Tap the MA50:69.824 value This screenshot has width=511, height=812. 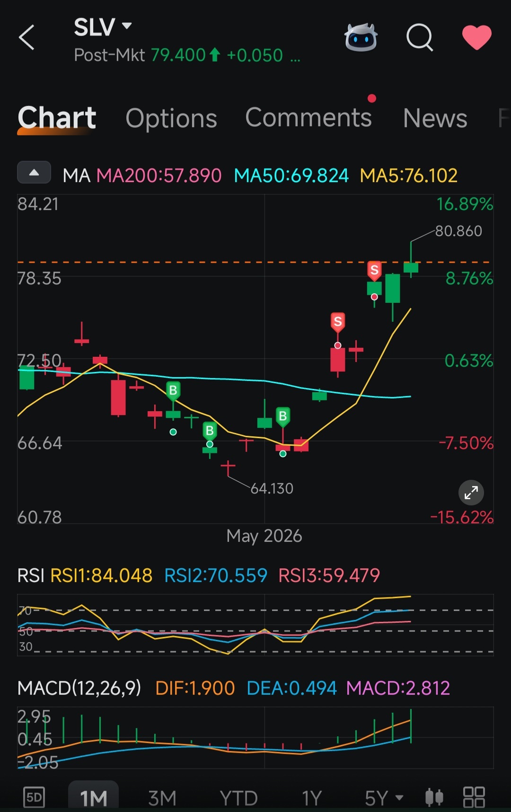(x=291, y=176)
